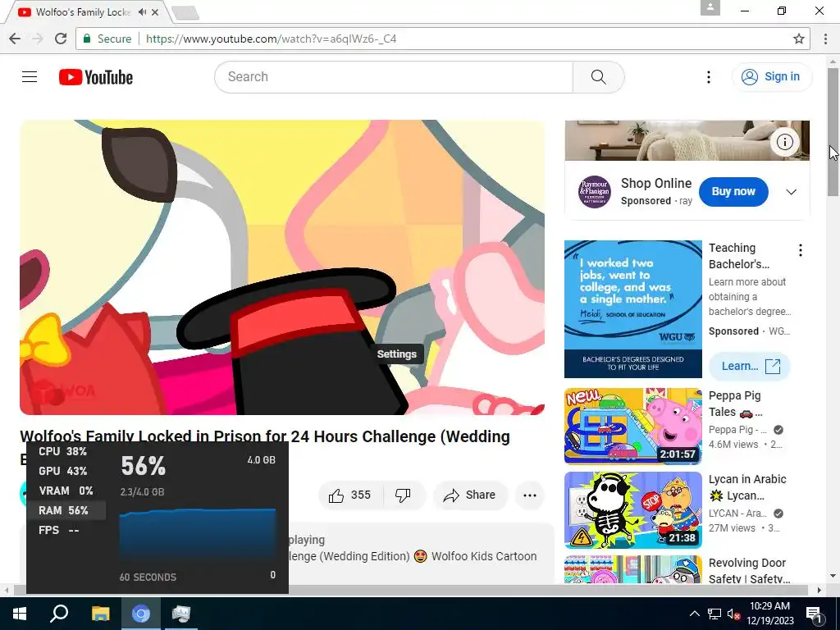Open the notification action center
The height and width of the screenshot is (630, 840).
[x=815, y=614]
